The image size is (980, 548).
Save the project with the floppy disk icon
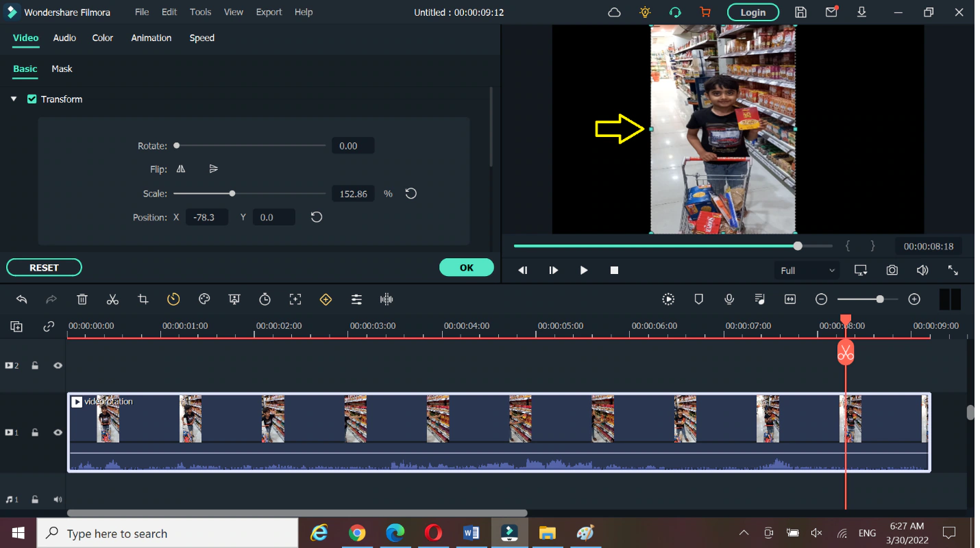click(800, 12)
